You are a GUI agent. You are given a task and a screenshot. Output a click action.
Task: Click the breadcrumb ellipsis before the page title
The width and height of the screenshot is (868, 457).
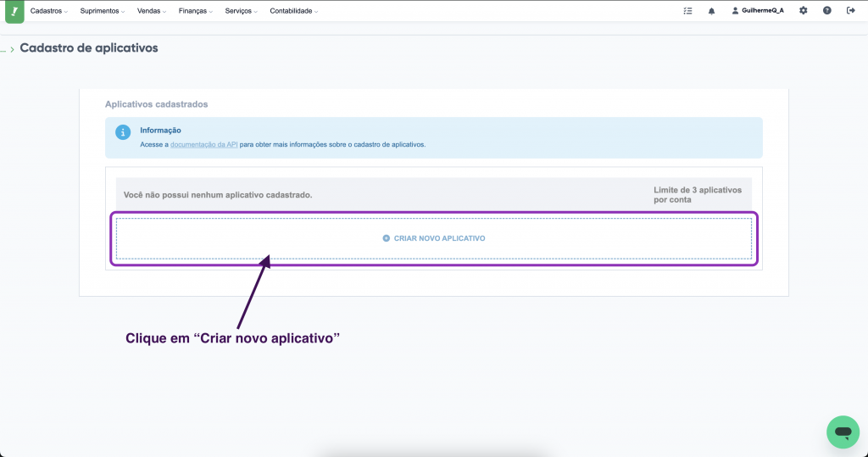point(3,49)
